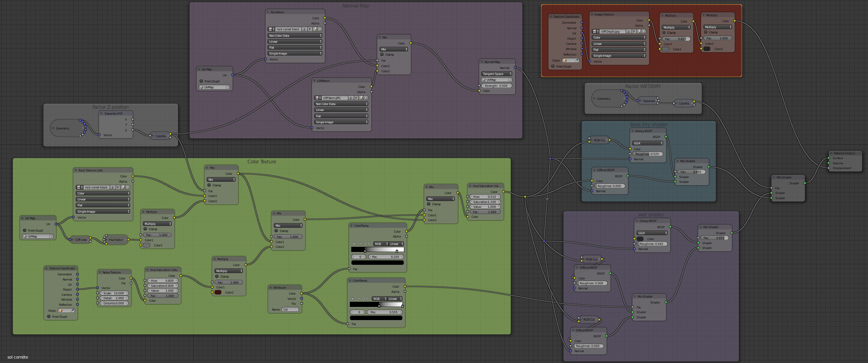Screen dimensions: 868x363
Task: Unlink cliff Norm.JPG from CliffNorm node
Action: coord(366,98)
